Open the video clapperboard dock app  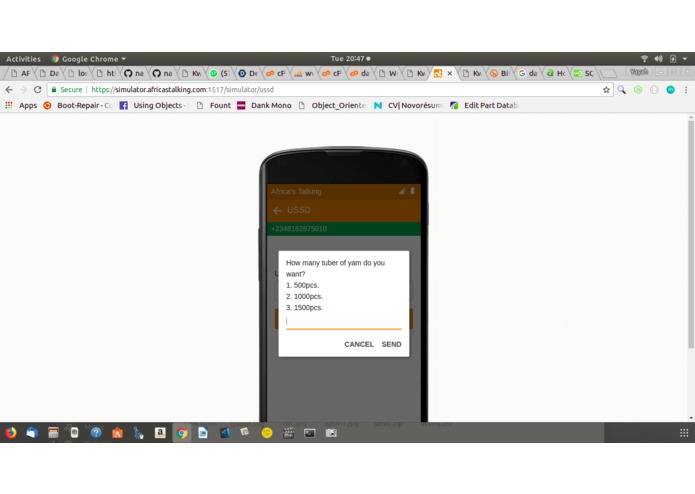pyautogui.click(x=288, y=433)
